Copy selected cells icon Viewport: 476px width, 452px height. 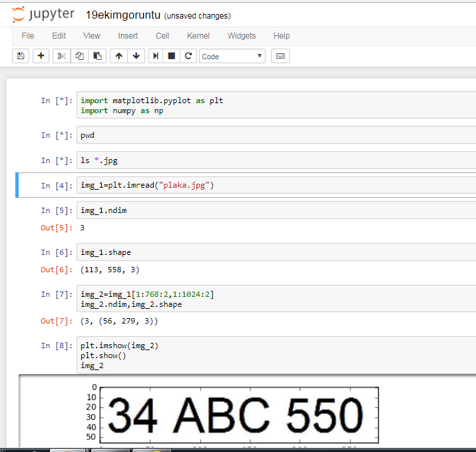click(79, 56)
